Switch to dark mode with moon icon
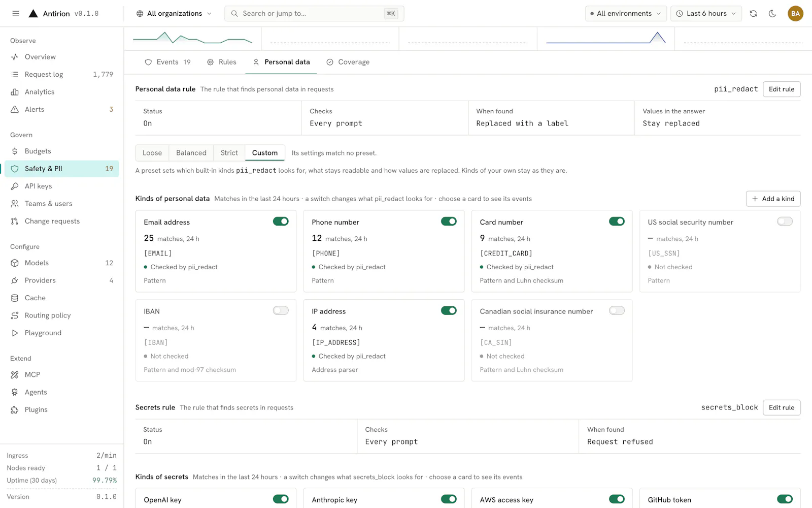 772,14
